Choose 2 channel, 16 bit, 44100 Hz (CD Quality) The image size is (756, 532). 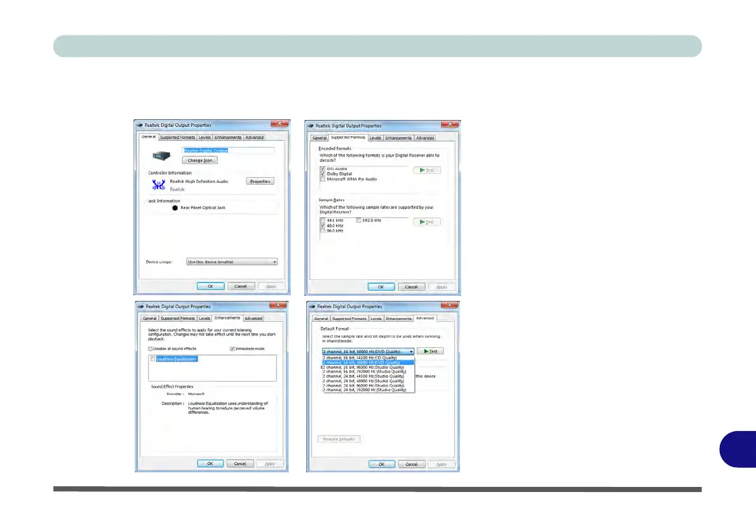tap(368, 358)
